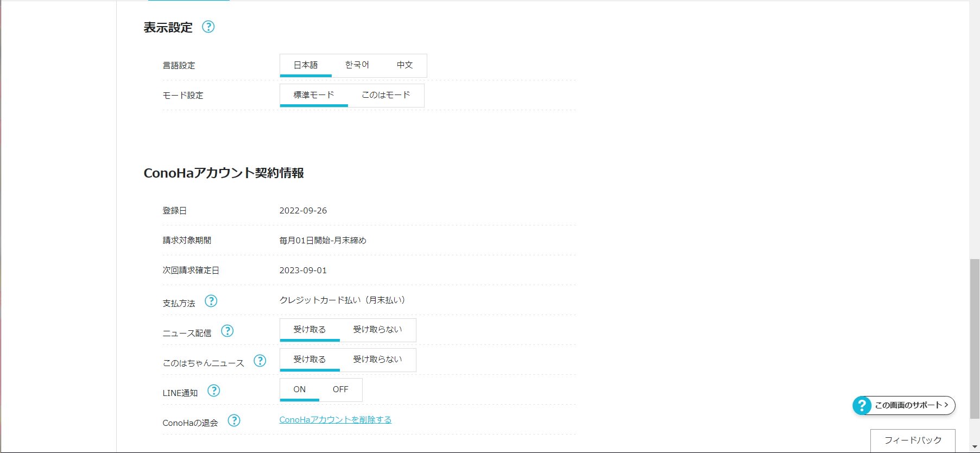Click the モード設定 label

(183, 96)
